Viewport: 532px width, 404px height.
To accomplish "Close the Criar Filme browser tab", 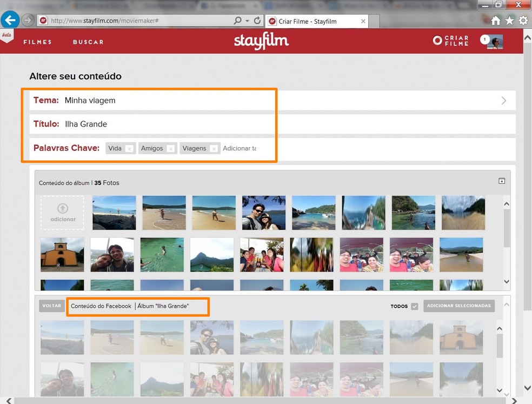I will (x=363, y=21).
